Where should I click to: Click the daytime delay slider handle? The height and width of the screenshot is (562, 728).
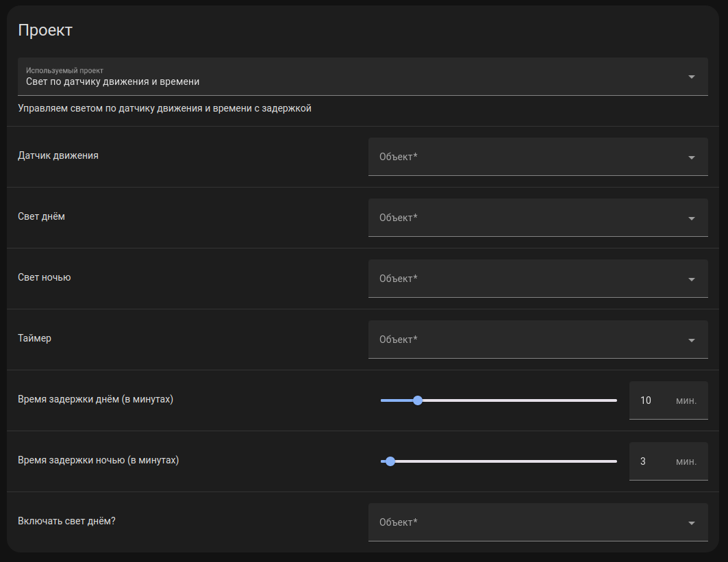[418, 400]
